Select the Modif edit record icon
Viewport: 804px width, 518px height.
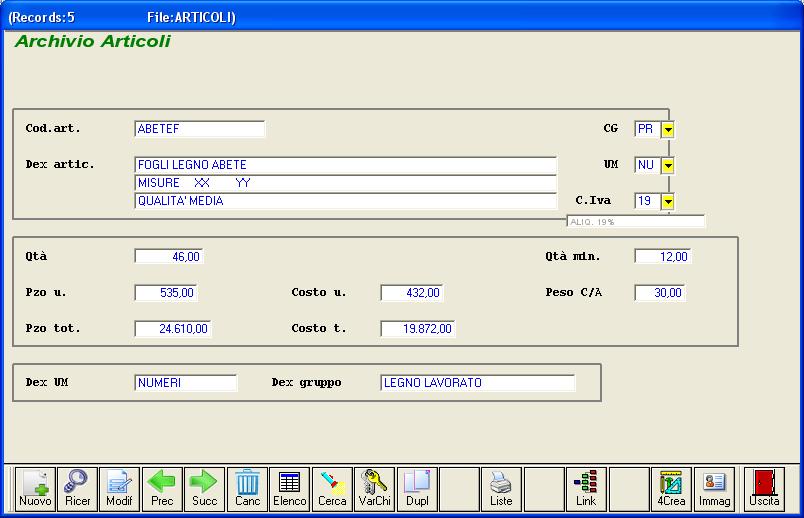119,489
